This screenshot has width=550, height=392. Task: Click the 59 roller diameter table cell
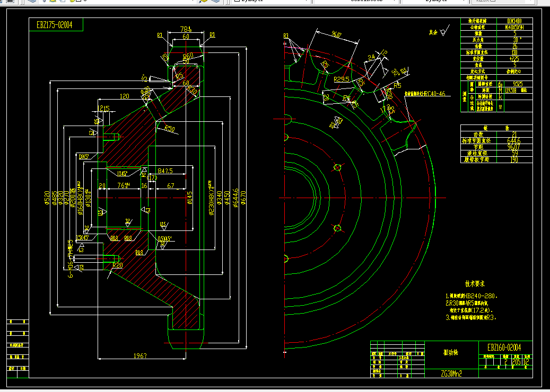tap(514, 153)
